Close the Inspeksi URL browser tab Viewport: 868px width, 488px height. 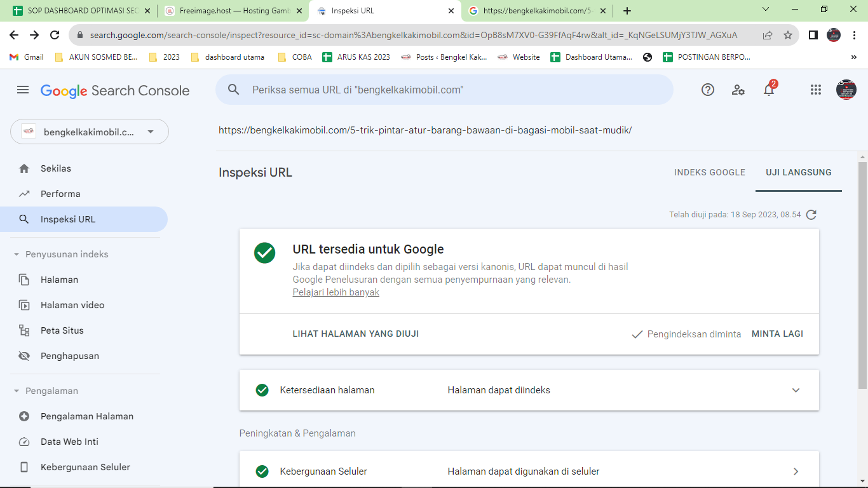[451, 11]
